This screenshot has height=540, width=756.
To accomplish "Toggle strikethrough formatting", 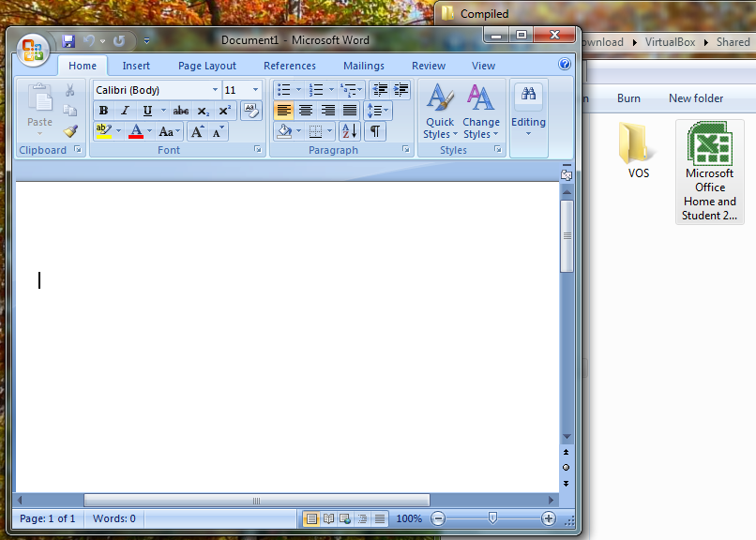I will 181,111.
